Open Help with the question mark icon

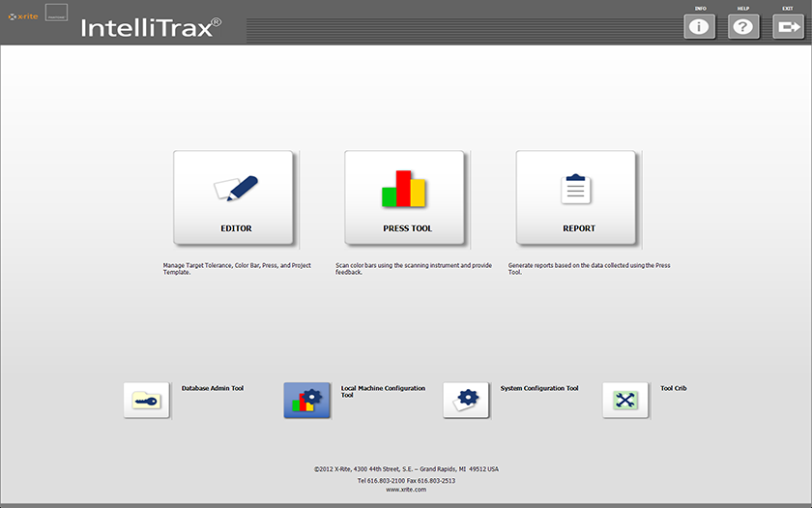(743, 26)
